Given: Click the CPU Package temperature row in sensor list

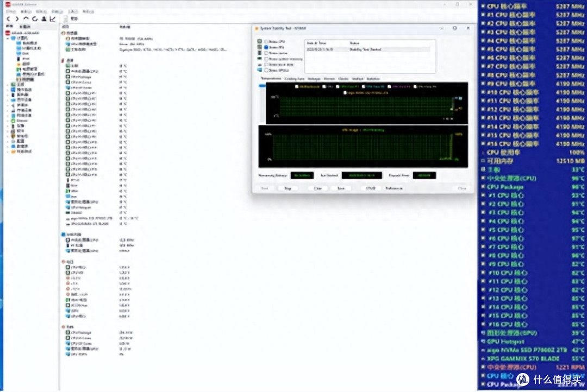Looking at the screenshot, I should (97, 77).
